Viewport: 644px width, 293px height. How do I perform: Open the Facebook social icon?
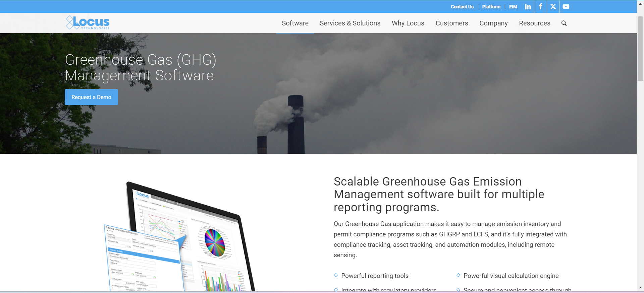click(540, 7)
